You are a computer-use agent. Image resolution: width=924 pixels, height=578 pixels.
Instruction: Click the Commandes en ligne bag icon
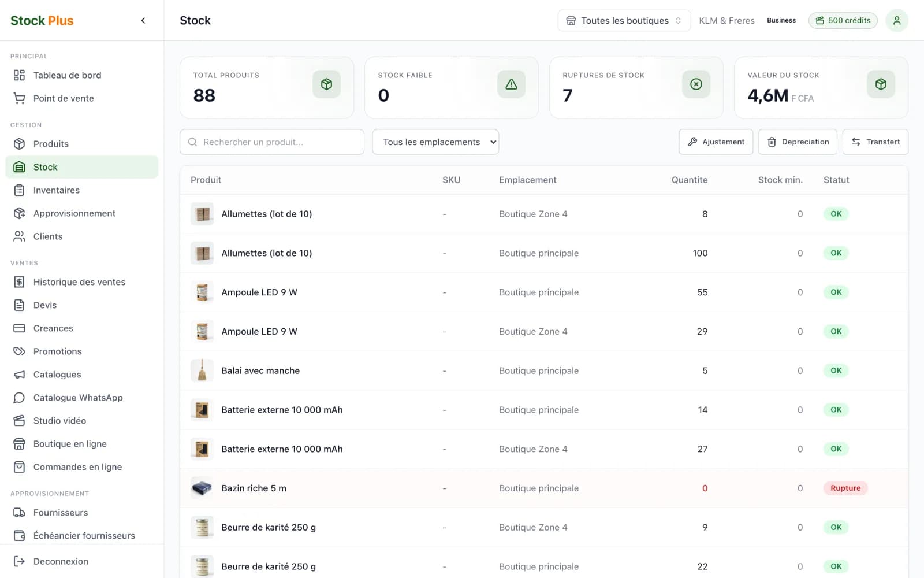coord(19,467)
